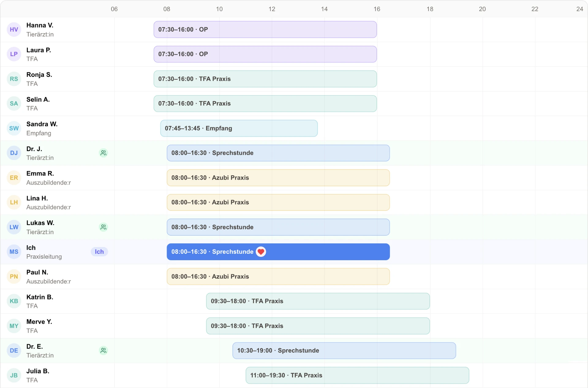Click the team icon beside Dr. J.
The width and height of the screenshot is (588, 388).
click(104, 153)
